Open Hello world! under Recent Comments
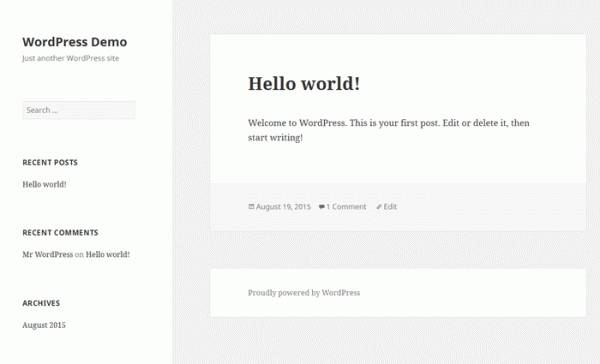The image size is (600, 364). pyautogui.click(x=108, y=255)
